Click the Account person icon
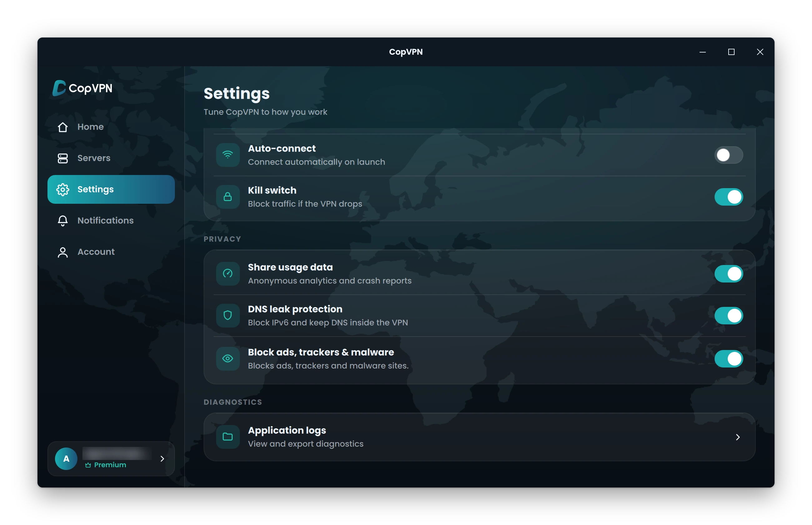Screen dimensions: 812x525 pyautogui.click(x=63, y=252)
